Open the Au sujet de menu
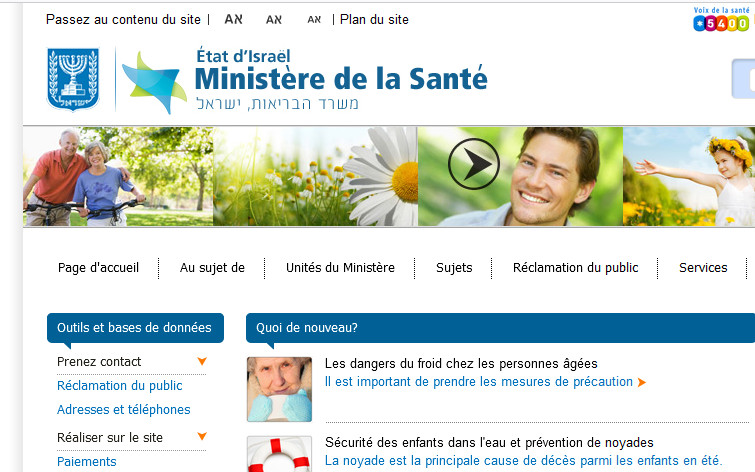755x472 pixels. point(212,268)
